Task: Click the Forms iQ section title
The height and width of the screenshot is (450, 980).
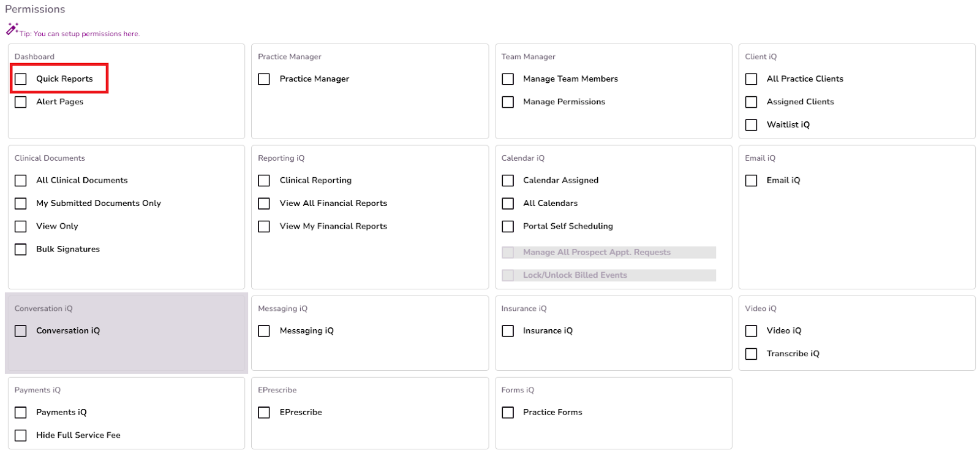Action: click(518, 390)
